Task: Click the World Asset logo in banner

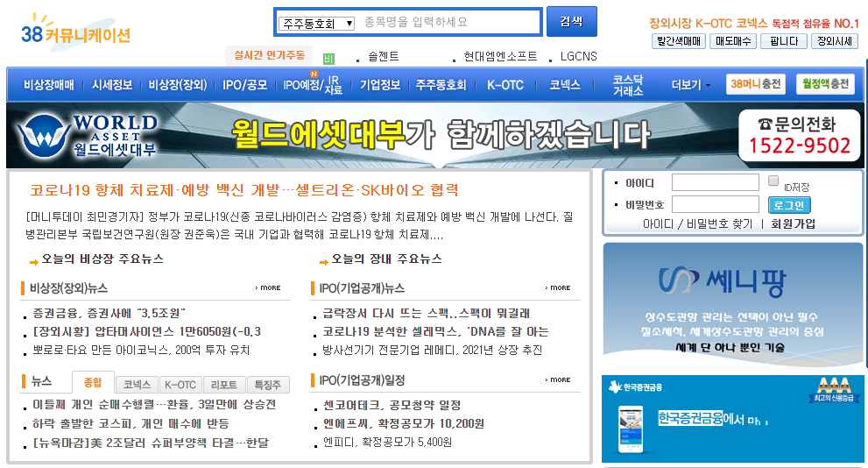Action: click(x=87, y=135)
